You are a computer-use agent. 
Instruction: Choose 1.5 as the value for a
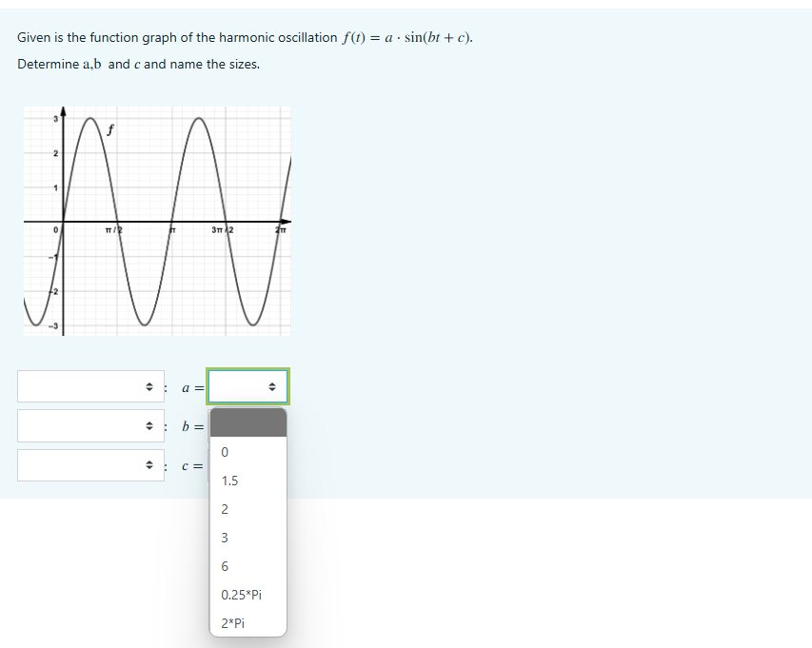coord(229,481)
